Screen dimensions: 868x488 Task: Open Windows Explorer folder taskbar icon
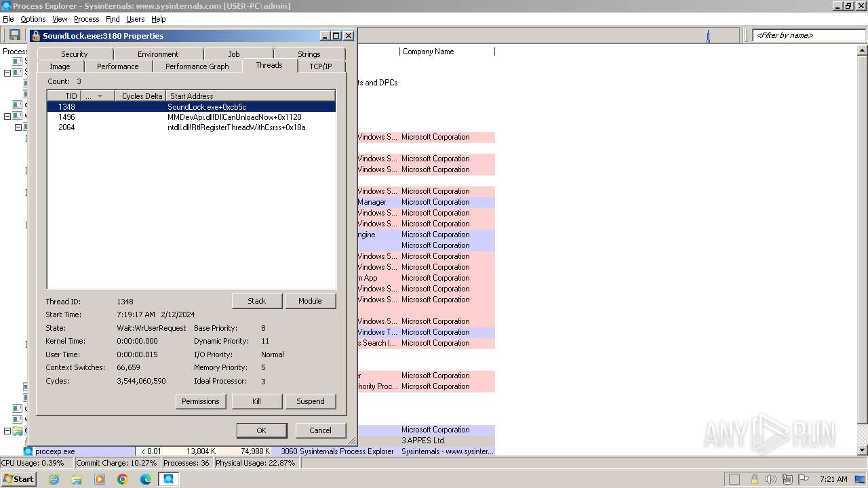(77, 479)
